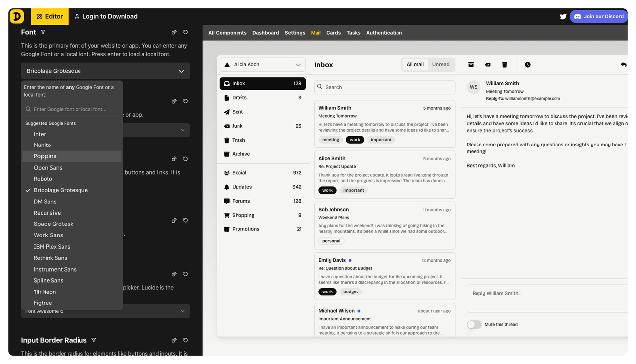Click the Editor button
The height and width of the screenshot is (364, 636).
pos(50,16)
